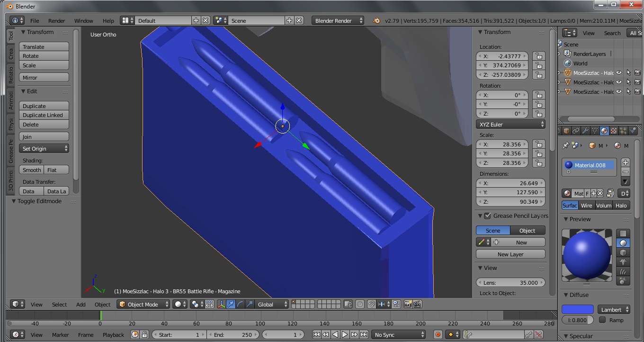644x342 pixels.
Task: Open the Object Mode dropdown
Action: tap(143, 305)
